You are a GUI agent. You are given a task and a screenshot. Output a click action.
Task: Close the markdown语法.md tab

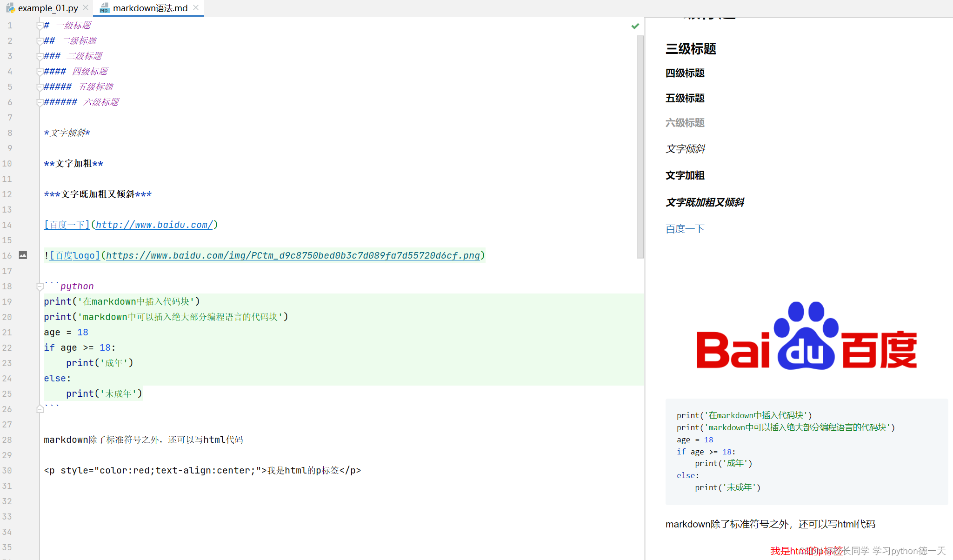[x=196, y=7]
